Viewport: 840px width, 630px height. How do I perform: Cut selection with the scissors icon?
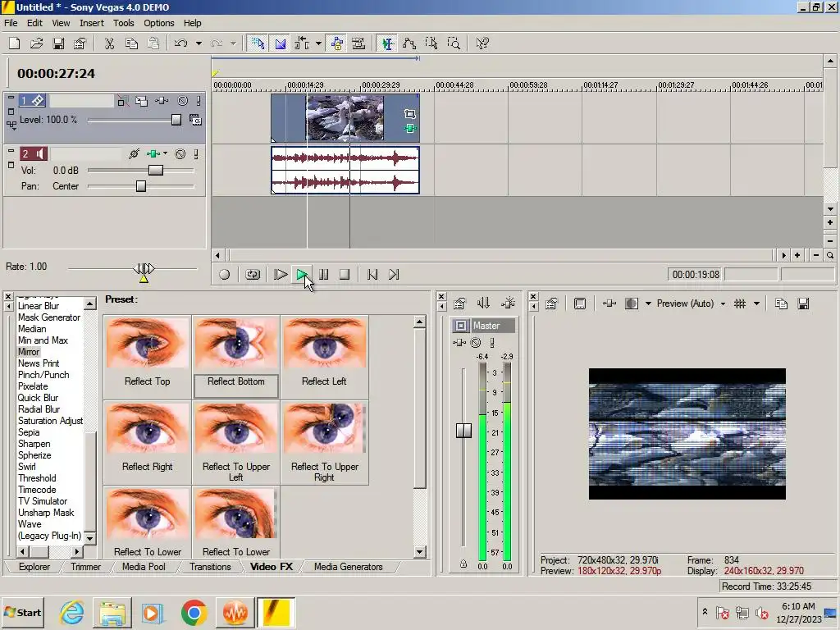coord(109,43)
